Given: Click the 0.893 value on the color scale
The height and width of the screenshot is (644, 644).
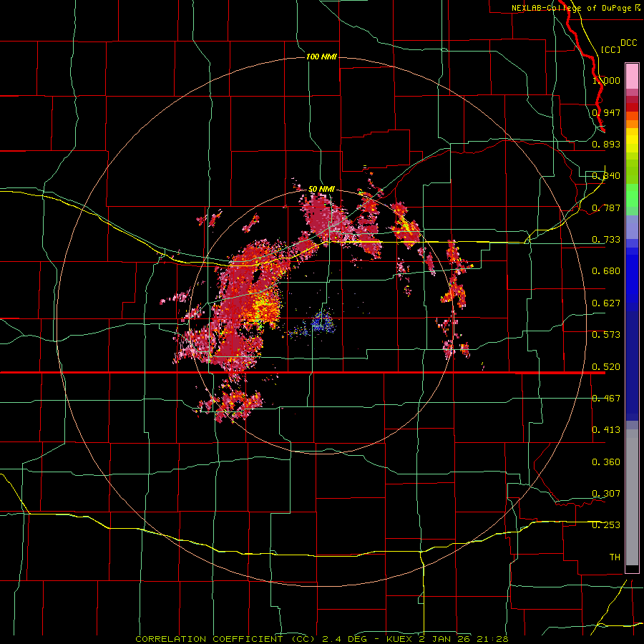Looking at the screenshot, I should coord(606,144).
